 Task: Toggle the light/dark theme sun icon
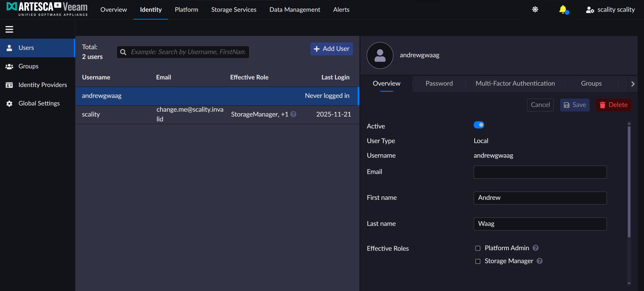(535, 10)
